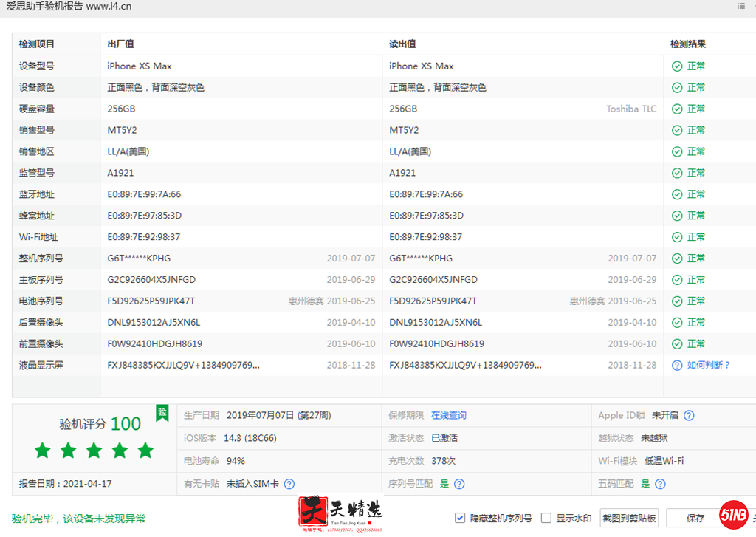Click the red 51NB logo badge

(x=734, y=515)
